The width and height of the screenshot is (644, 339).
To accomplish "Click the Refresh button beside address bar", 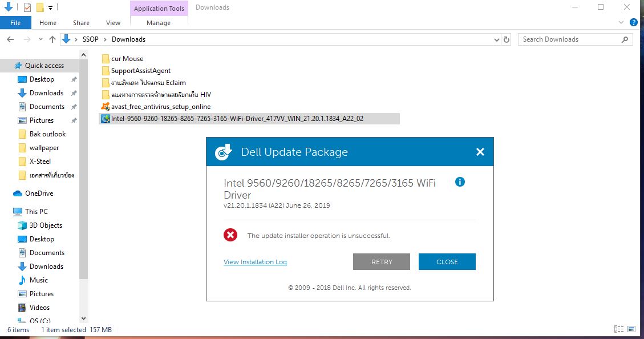I will [x=507, y=39].
